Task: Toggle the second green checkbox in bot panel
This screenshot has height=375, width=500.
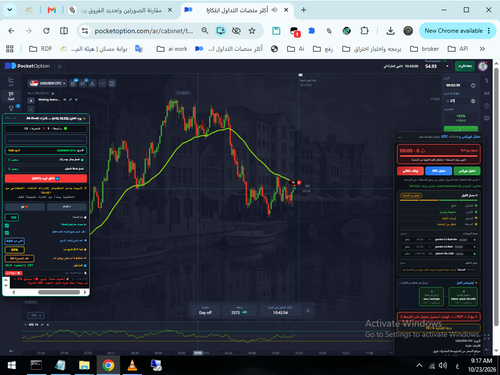Action: click(x=7, y=233)
